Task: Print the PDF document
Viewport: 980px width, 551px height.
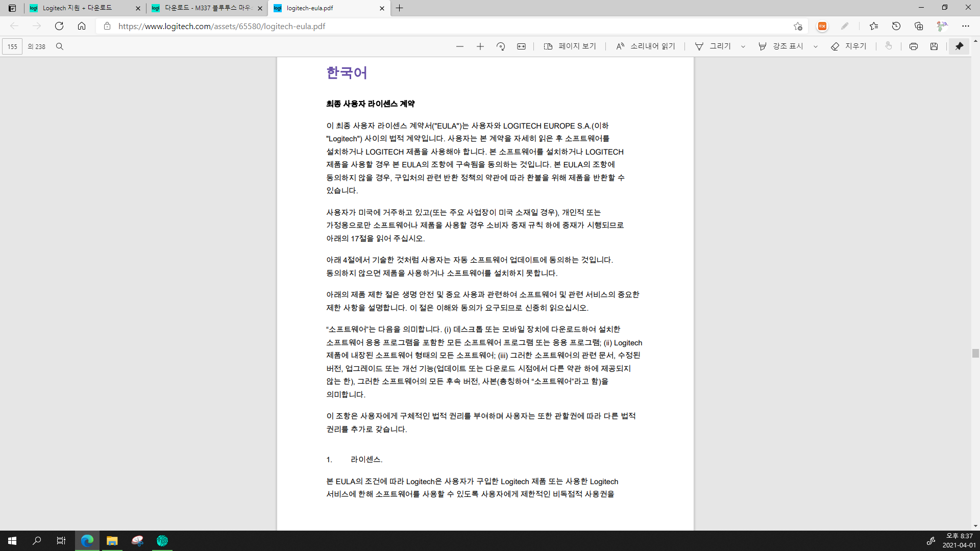Action: click(x=914, y=46)
